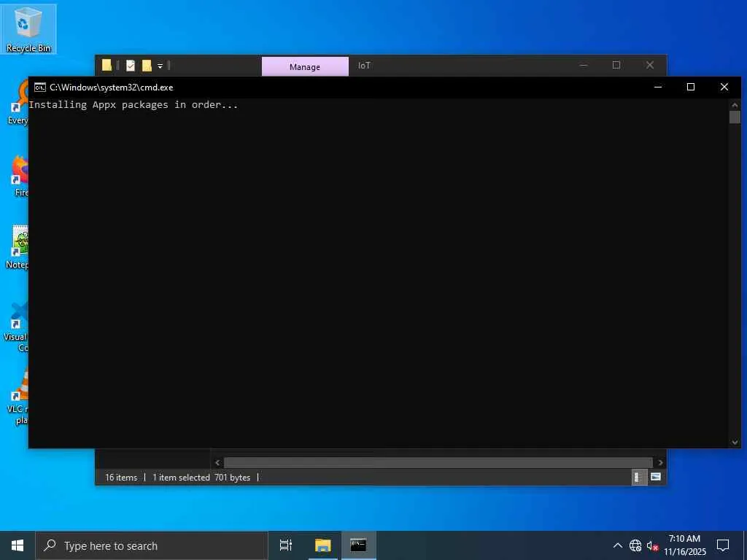
Task: Click the Visual Studio Code desktop shortcut
Action: pyautogui.click(x=17, y=326)
